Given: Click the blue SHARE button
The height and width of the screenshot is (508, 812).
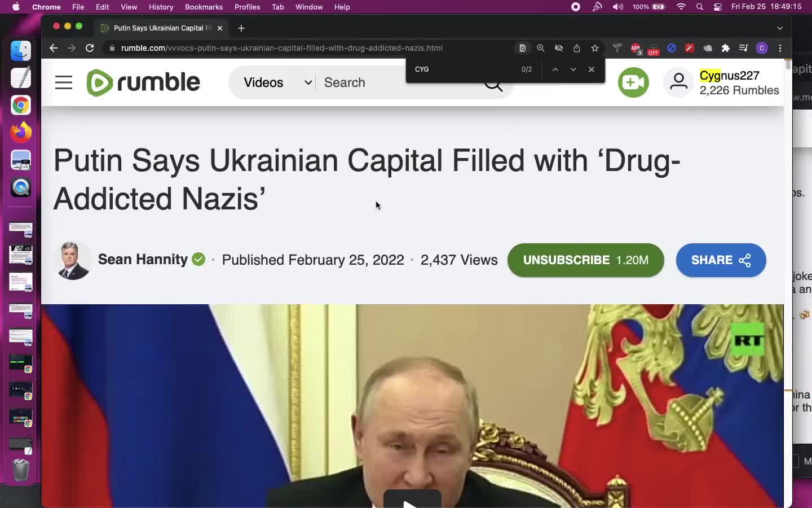Looking at the screenshot, I should coord(721,260).
